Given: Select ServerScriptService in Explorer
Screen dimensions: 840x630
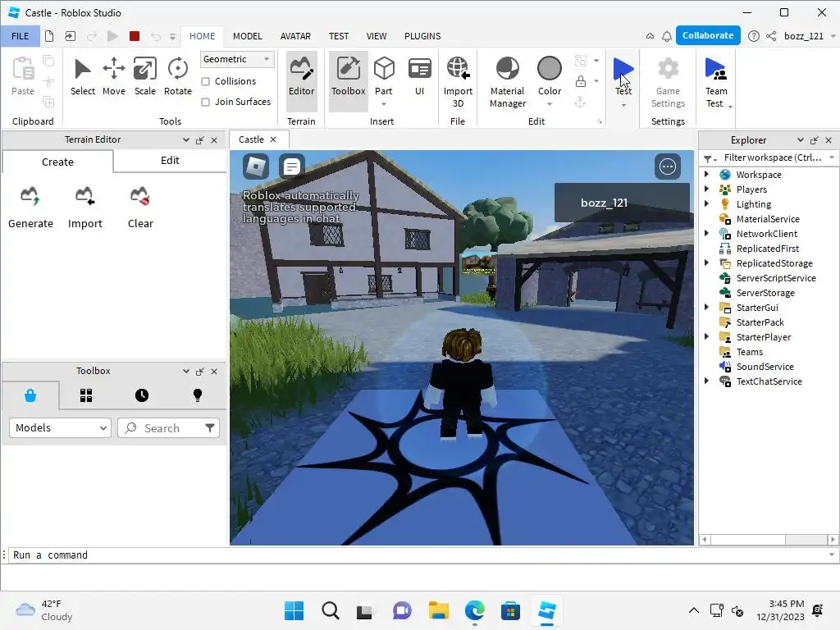Looking at the screenshot, I should coord(776,278).
